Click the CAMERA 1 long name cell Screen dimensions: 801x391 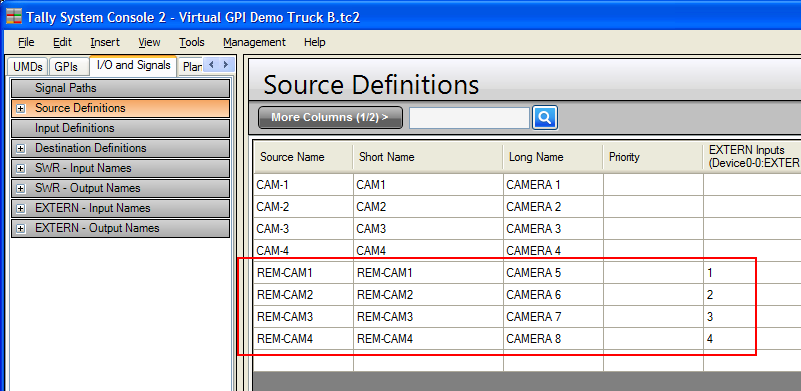coord(553,185)
